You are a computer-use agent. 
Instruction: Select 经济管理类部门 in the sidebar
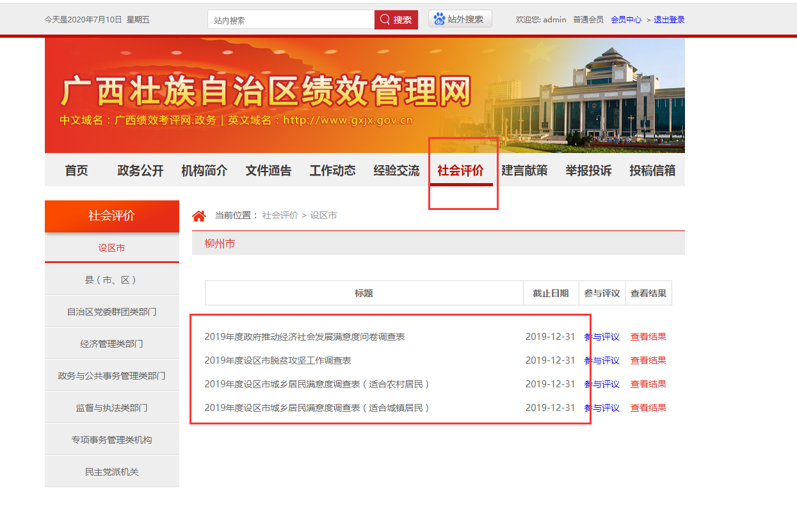click(x=112, y=344)
